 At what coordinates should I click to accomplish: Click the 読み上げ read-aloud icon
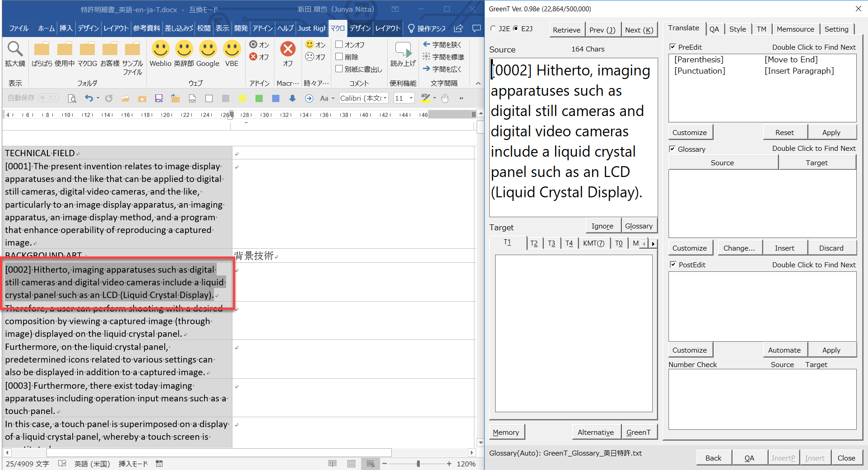[x=403, y=51]
